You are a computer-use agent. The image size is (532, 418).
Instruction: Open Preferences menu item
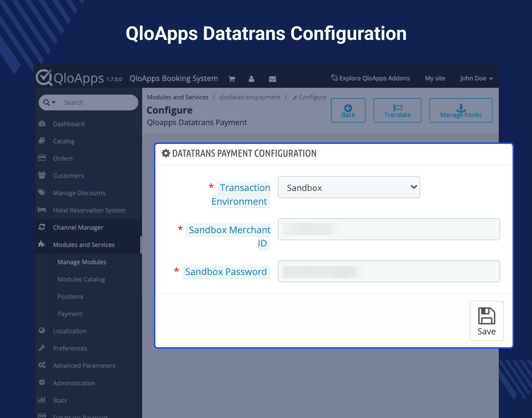[x=70, y=349]
